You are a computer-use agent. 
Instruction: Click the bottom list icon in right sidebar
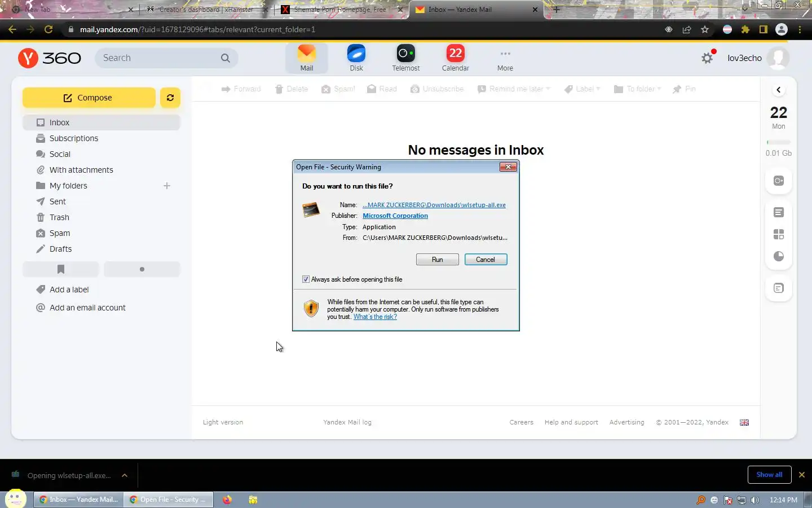(x=778, y=288)
